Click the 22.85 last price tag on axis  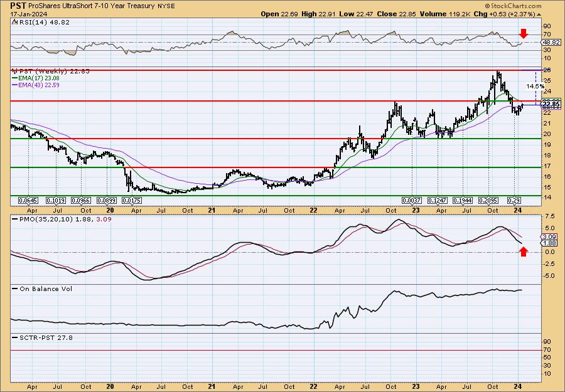pos(551,105)
